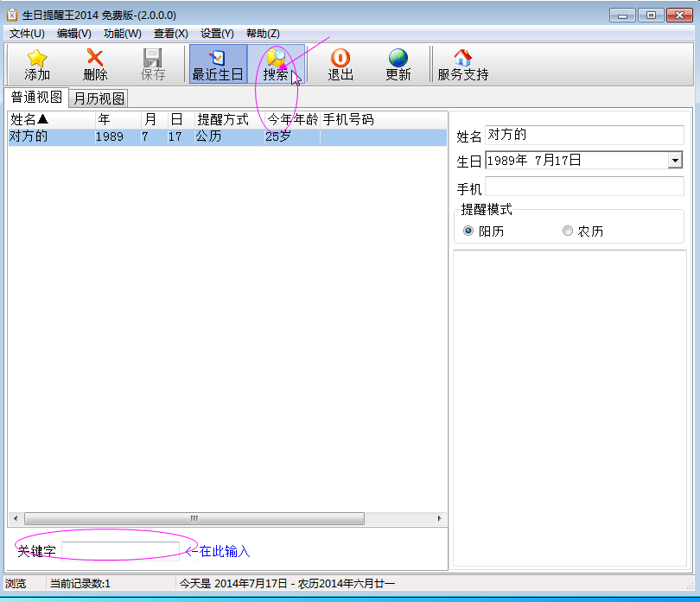Switch to the 普通视图 tab
The height and width of the screenshot is (602, 700).
click(36, 98)
